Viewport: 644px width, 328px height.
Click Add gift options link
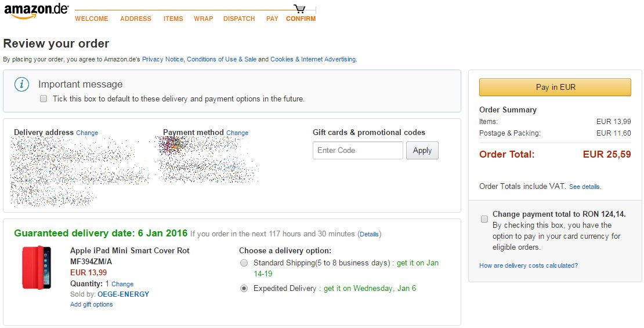91,305
